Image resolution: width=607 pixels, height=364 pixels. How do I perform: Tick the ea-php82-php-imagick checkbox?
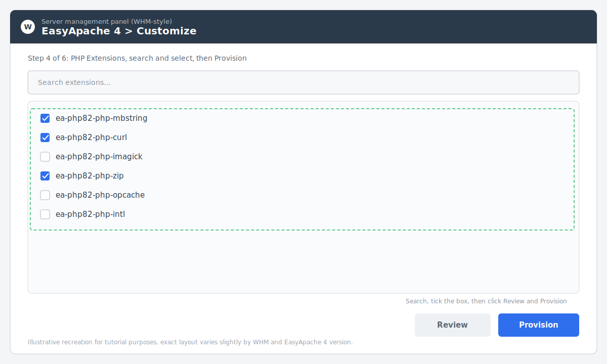[45, 157]
